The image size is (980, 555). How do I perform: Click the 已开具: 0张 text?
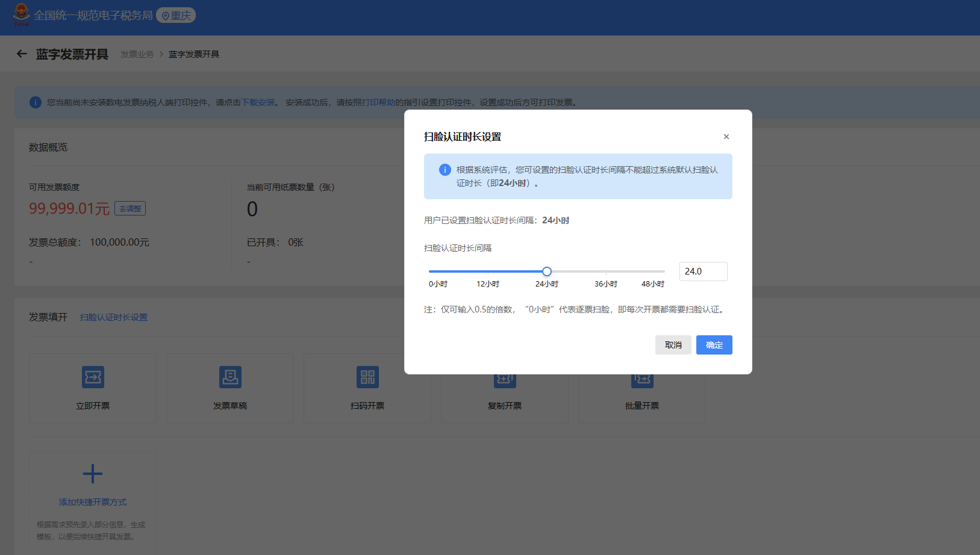(275, 242)
